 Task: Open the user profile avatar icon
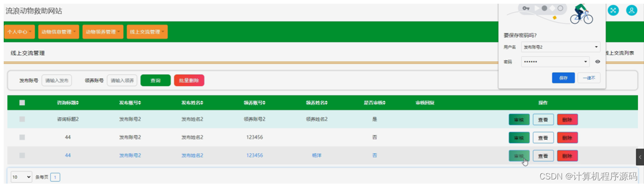(x=632, y=10)
